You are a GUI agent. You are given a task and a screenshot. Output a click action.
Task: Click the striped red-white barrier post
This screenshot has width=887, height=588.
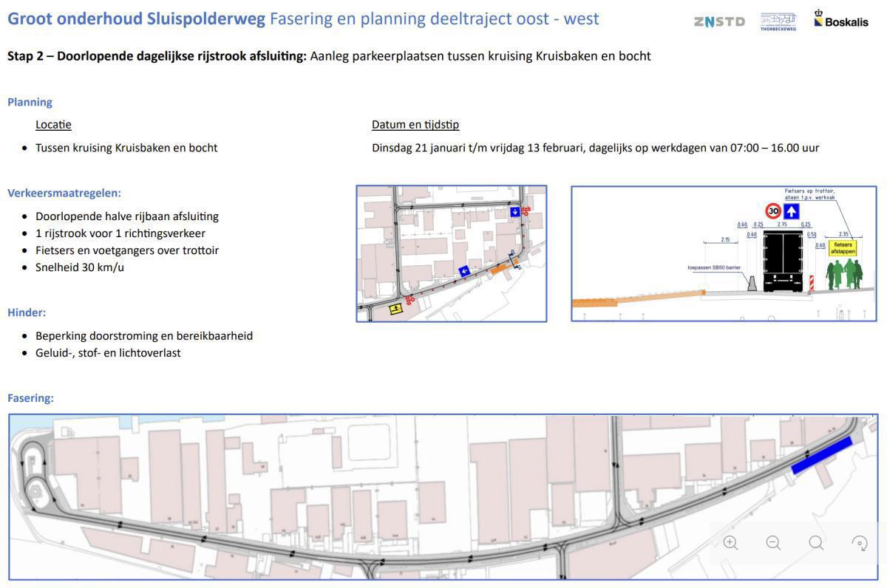[x=811, y=283]
